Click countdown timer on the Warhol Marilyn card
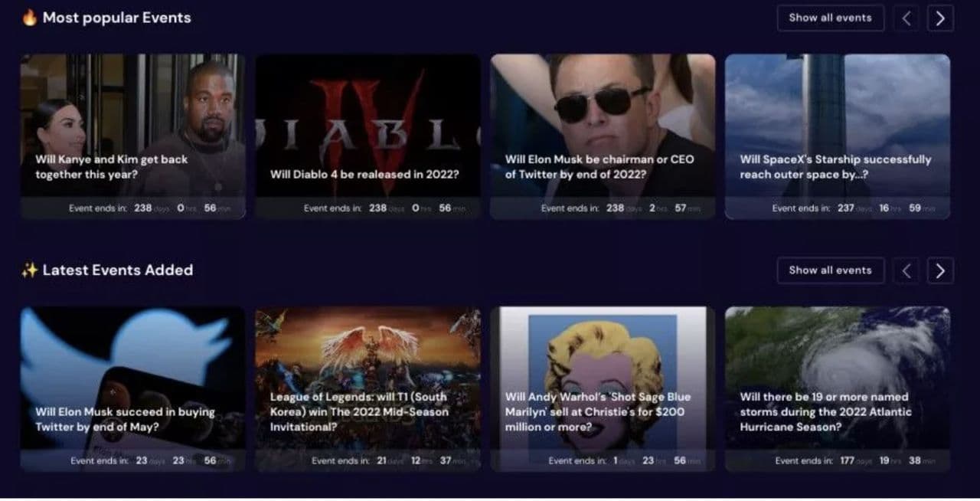This screenshot has height=501, width=980. 624,461
